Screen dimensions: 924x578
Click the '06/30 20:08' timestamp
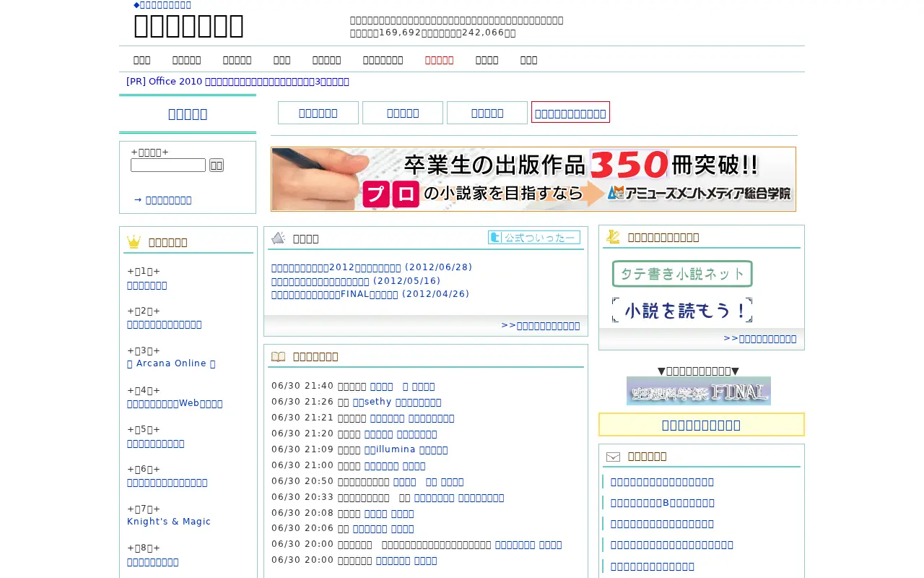(302, 514)
